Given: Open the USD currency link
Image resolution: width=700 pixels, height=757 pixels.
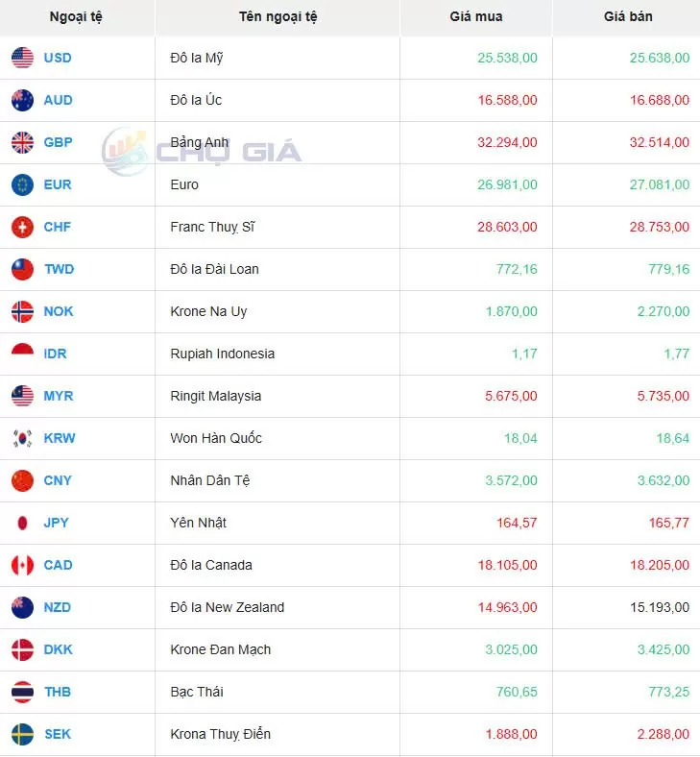Looking at the screenshot, I should [x=58, y=58].
